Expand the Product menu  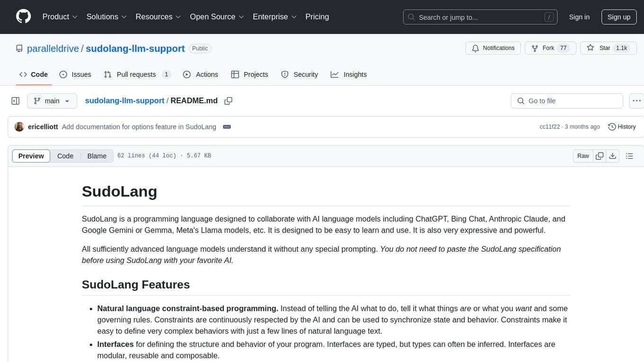click(60, 17)
